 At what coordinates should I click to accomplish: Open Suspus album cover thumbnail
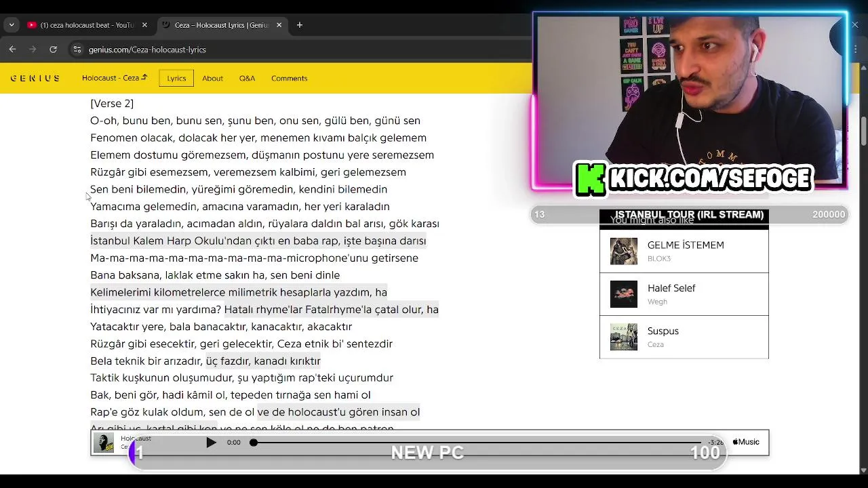point(624,337)
